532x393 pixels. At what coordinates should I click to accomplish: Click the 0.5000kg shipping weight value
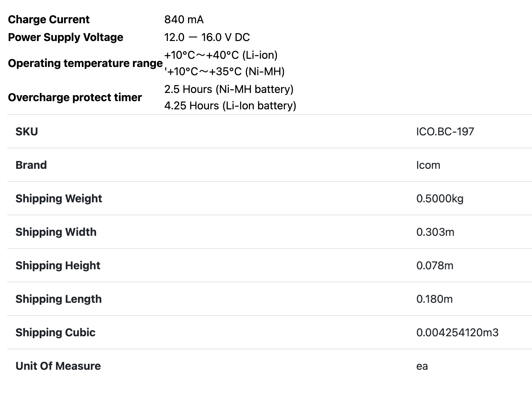click(440, 199)
